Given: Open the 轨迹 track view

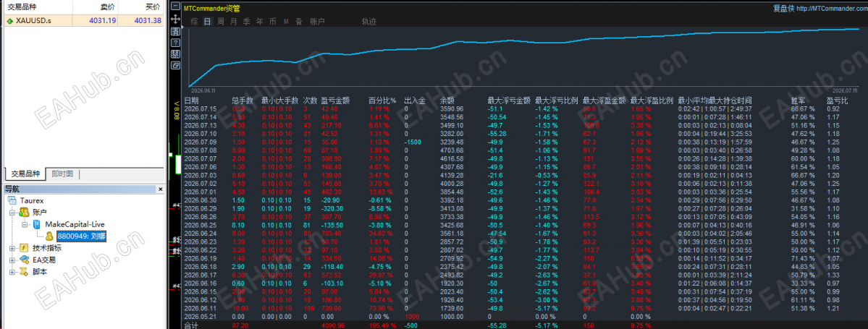Looking at the screenshot, I should pyautogui.click(x=368, y=22).
